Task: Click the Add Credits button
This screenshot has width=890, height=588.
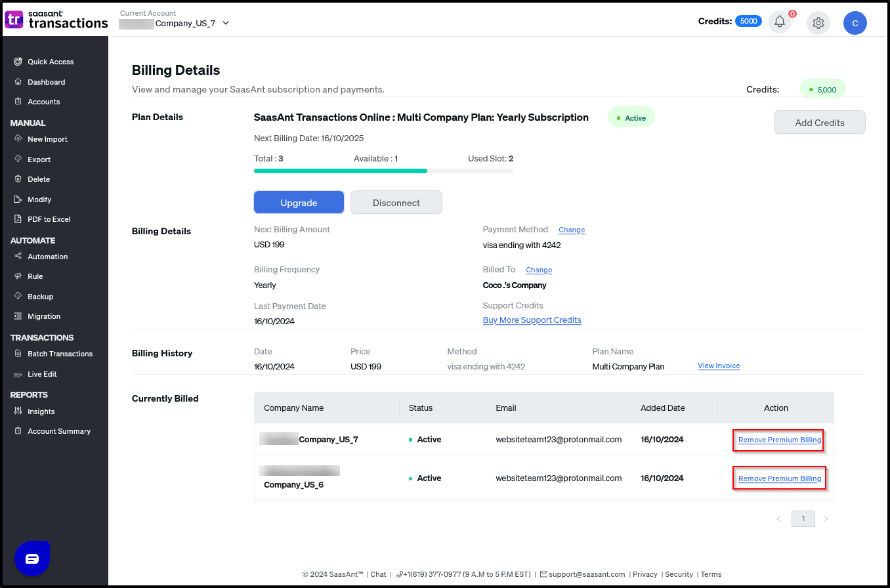Action: (x=820, y=122)
